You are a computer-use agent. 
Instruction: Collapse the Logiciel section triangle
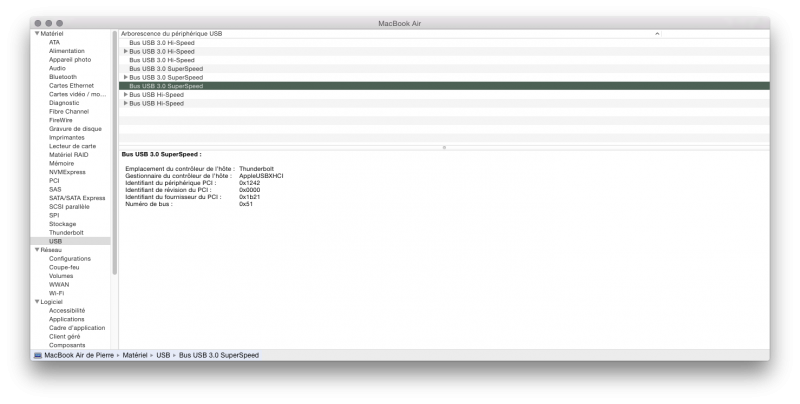37,302
